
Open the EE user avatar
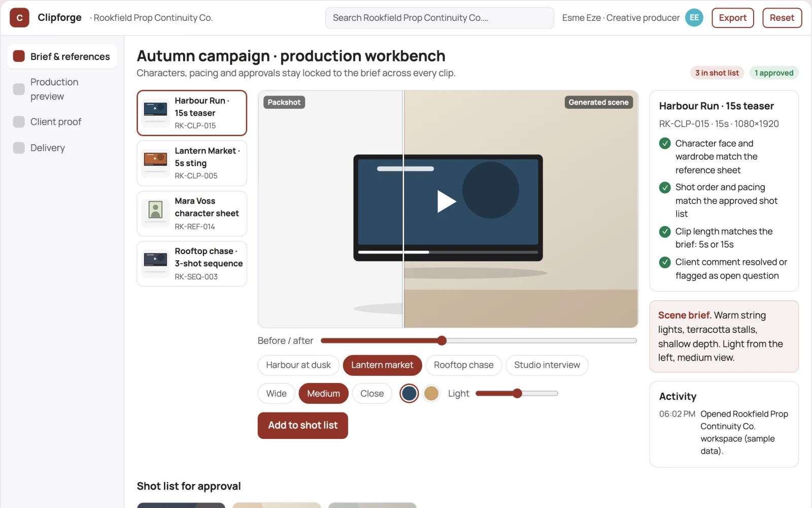click(694, 18)
